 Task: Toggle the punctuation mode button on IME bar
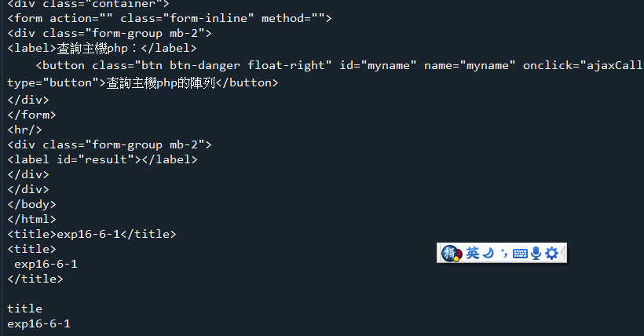(x=504, y=254)
